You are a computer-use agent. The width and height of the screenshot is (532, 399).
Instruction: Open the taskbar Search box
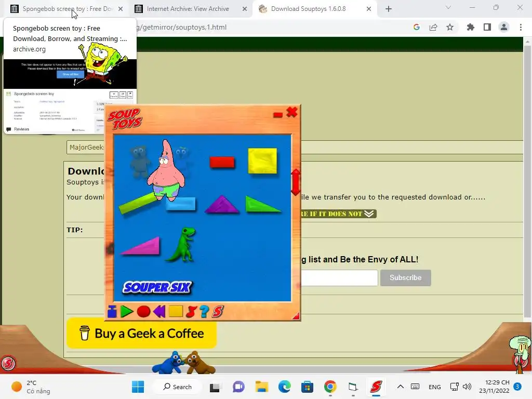coord(178,387)
